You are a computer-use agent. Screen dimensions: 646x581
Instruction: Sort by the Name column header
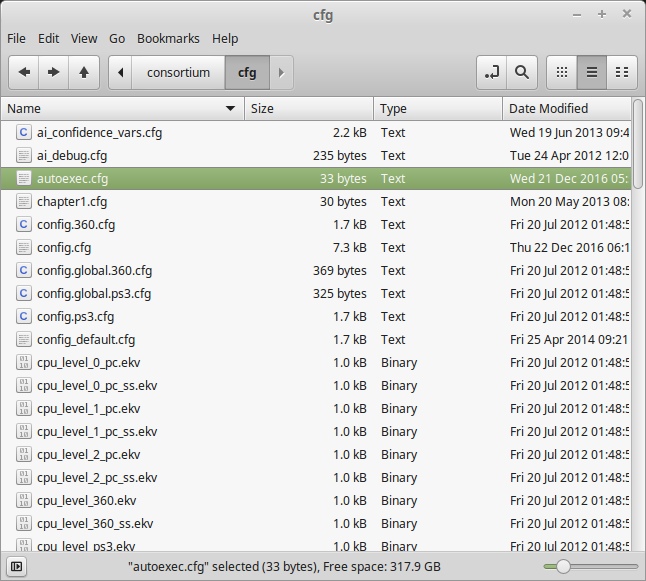123,109
